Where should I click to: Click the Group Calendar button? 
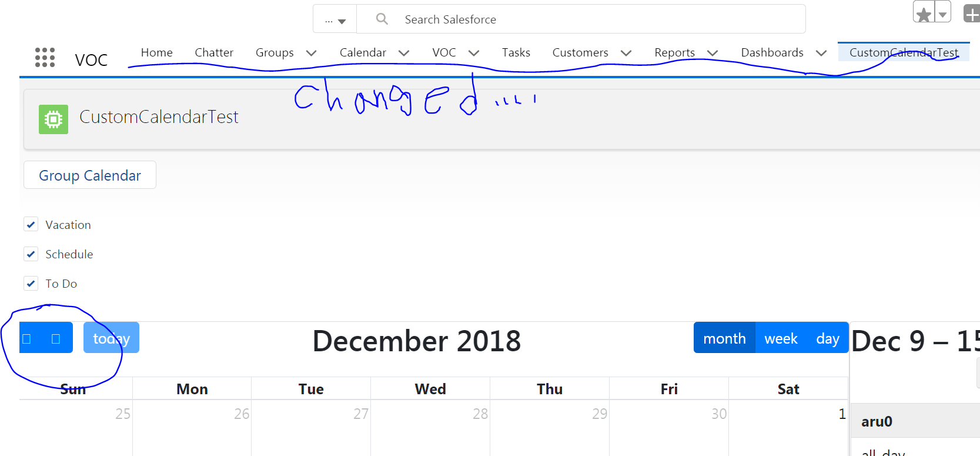90,175
